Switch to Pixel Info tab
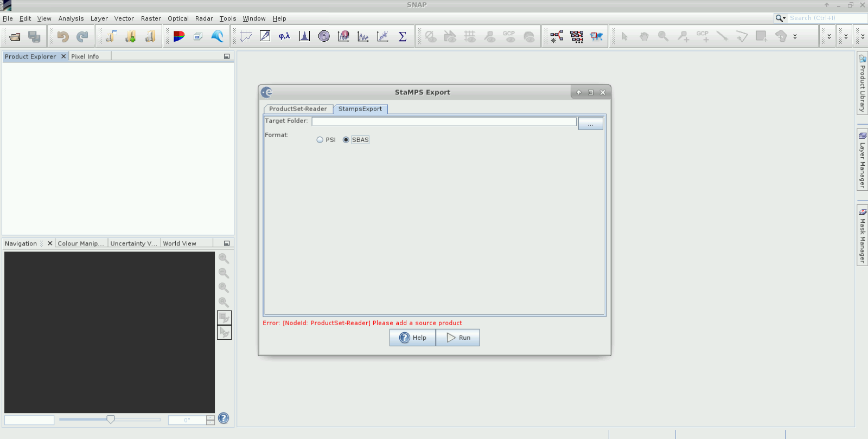The height and width of the screenshot is (439, 868). [85, 56]
